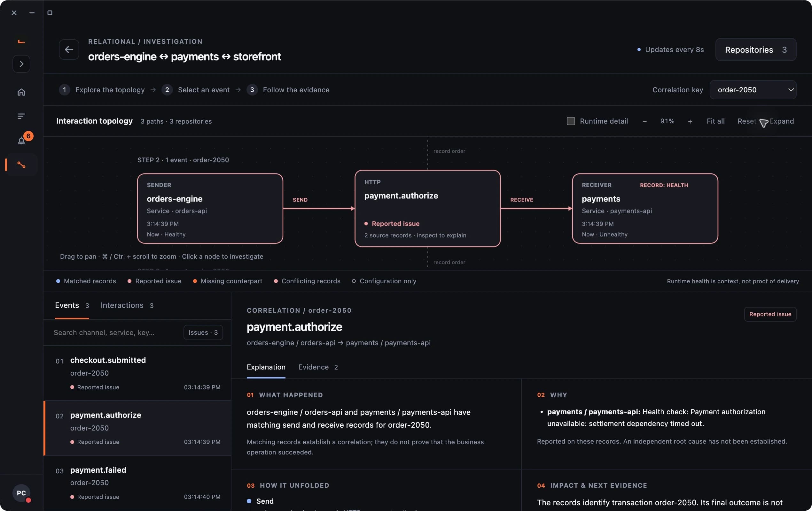812x511 pixels.
Task: Click the back arrow button
Action: click(69, 50)
